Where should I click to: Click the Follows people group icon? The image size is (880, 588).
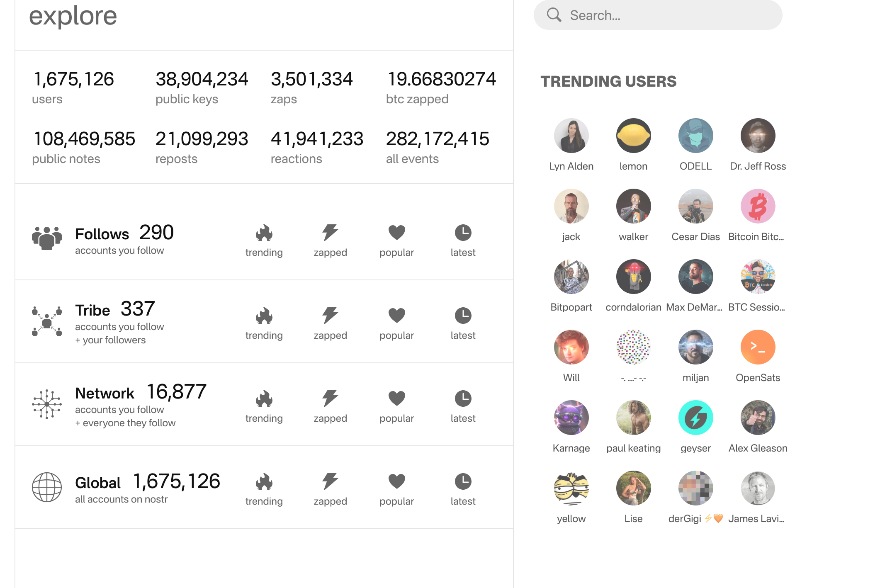tap(47, 238)
